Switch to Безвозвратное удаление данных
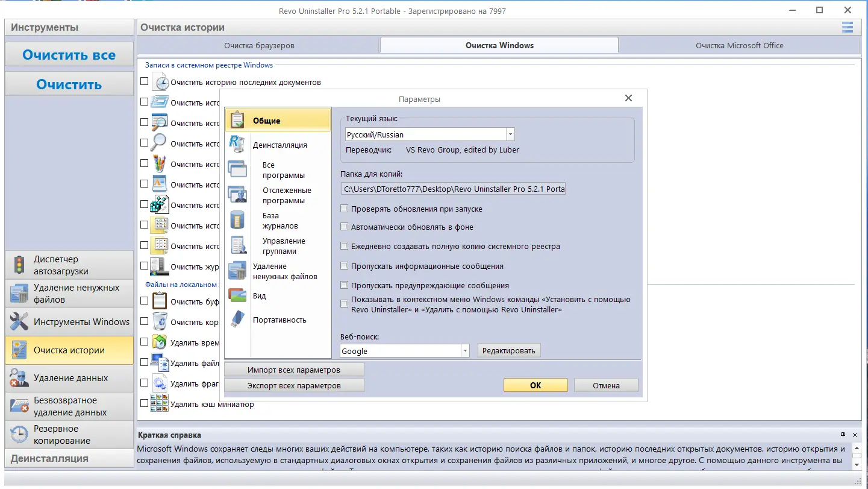Image resolution: width=868 pixels, height=489 pixels. pos(69,406)
